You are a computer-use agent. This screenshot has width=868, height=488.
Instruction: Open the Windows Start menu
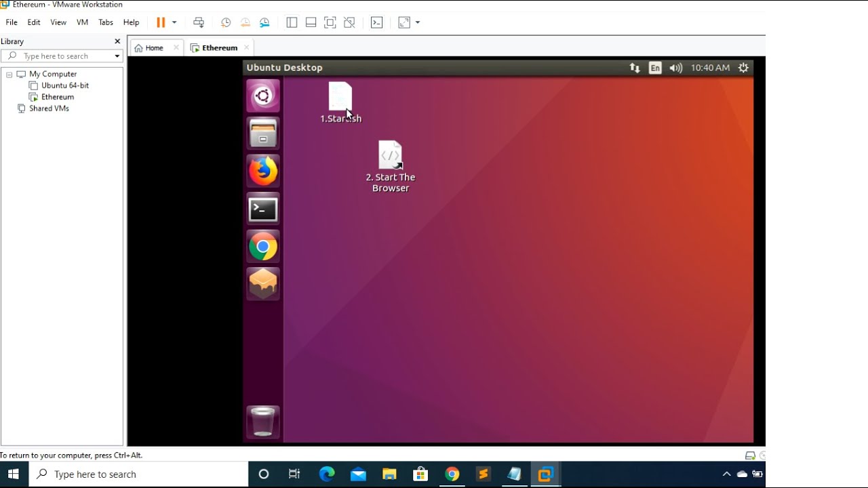point(14,474)
